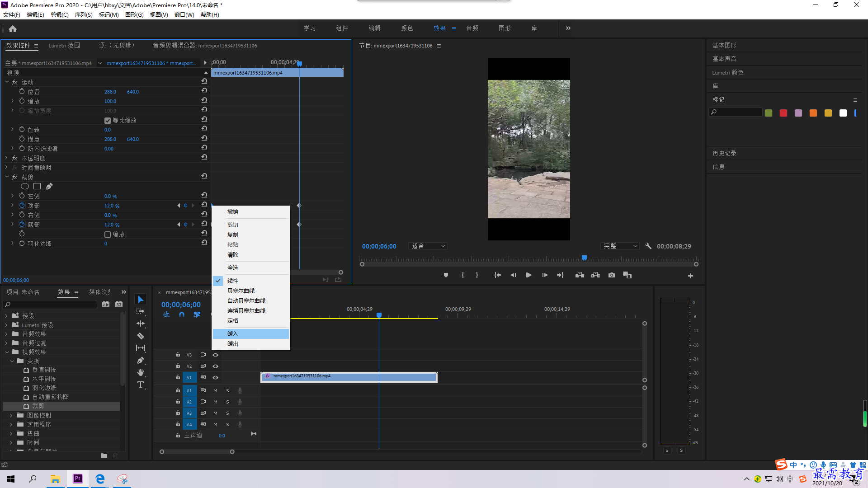868x488 pixels.
Task: Open the Lumetri Color panel
Action: (x=728, y=72)
